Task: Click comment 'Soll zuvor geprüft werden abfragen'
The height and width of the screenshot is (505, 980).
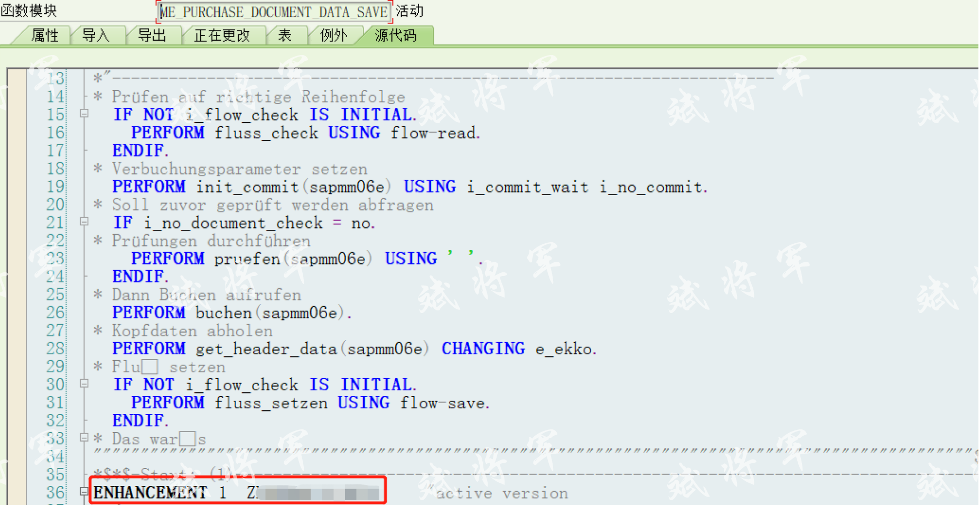Action: pyautogui.click(x=273, y=205)
